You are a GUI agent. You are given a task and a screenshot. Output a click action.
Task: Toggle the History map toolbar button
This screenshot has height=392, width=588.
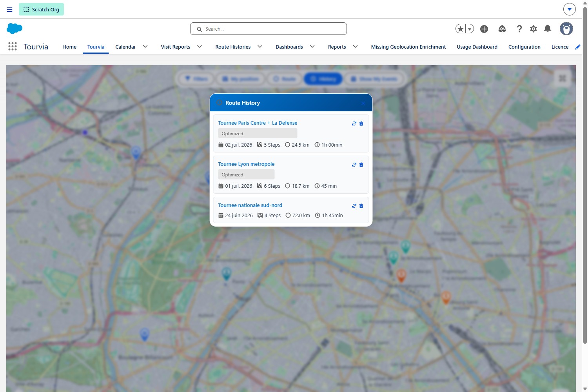pyautogui.click(x=323, y=79)
